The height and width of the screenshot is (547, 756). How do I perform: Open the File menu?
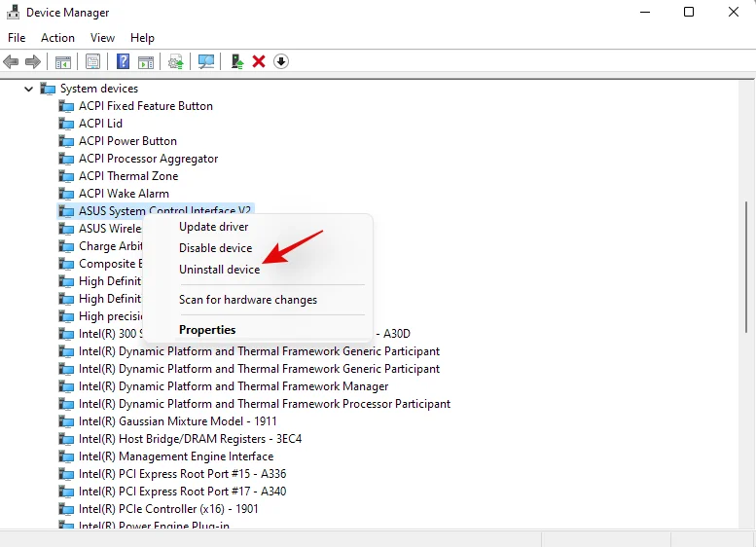17,38
